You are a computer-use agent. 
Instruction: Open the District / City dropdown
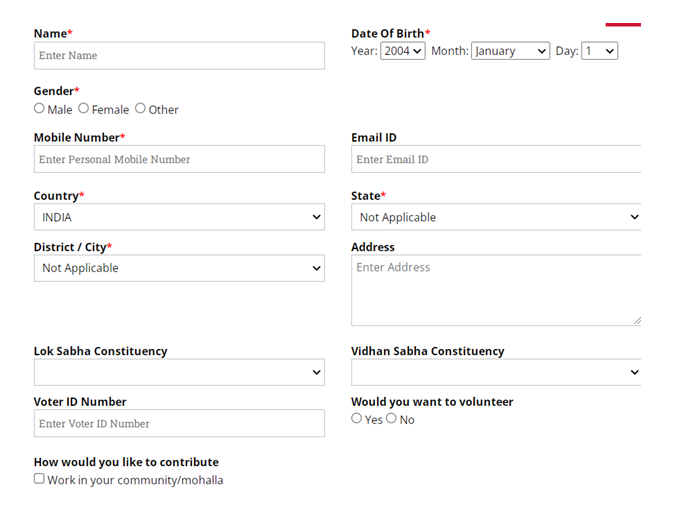point(179,268)
